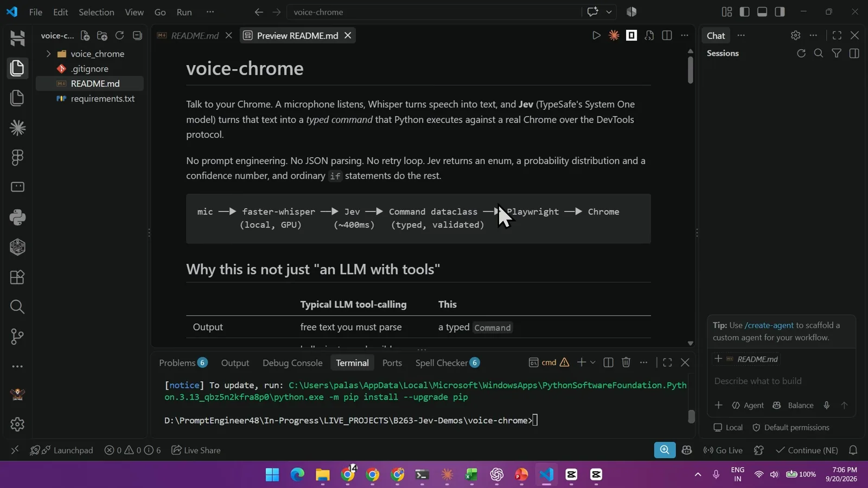This screenshot has width=868, height=488.
Task: Click Launchpad in the status bar
Action: point(61,450)
